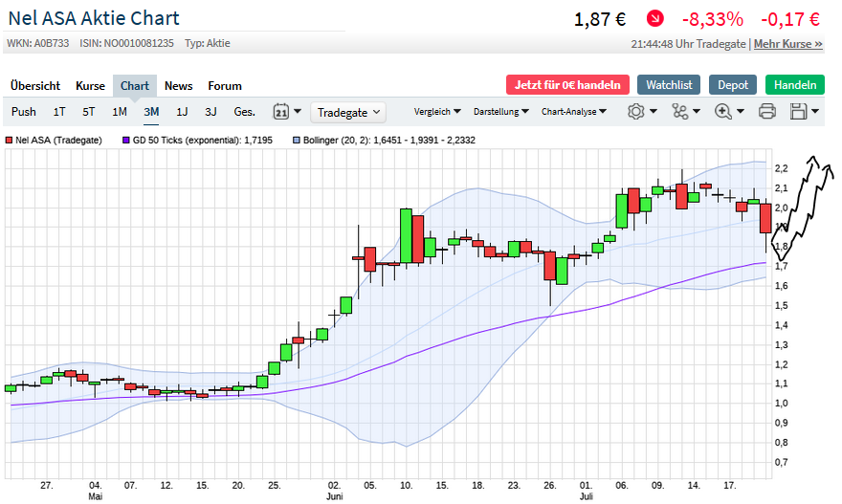842x504 pixels.
Task: Switch chart to 1J time range
Action: click(x=182, y=112)
